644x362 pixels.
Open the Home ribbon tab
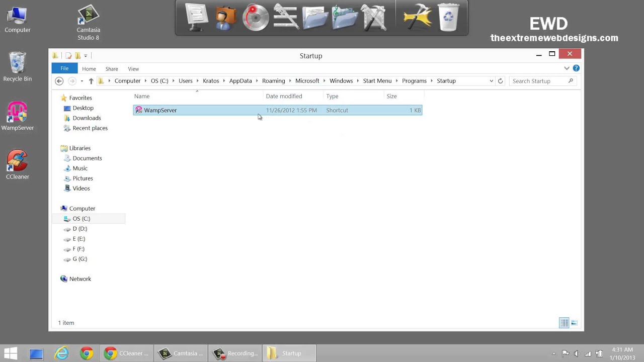pyautogui.click(x=89, y=69)
